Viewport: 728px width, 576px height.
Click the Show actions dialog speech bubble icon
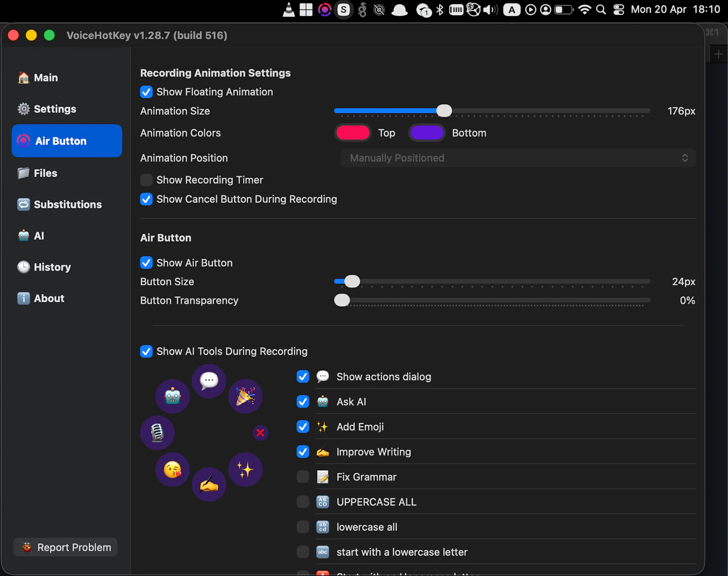[323, 377]
